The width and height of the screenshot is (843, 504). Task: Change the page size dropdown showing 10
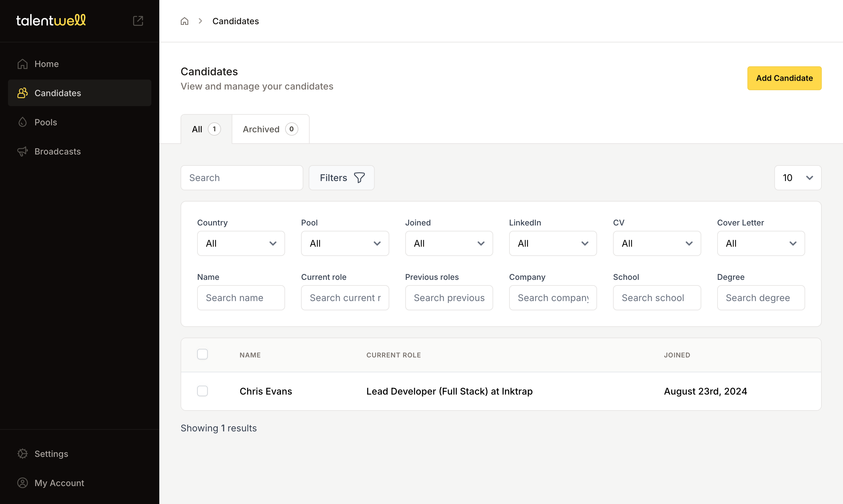797,178
